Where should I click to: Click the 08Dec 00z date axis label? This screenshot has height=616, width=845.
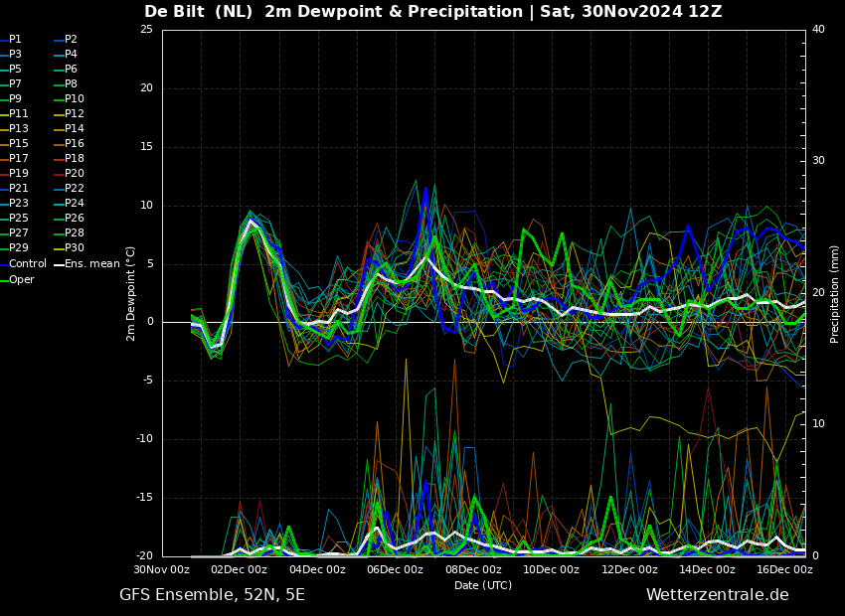click(x=473, y=569)
